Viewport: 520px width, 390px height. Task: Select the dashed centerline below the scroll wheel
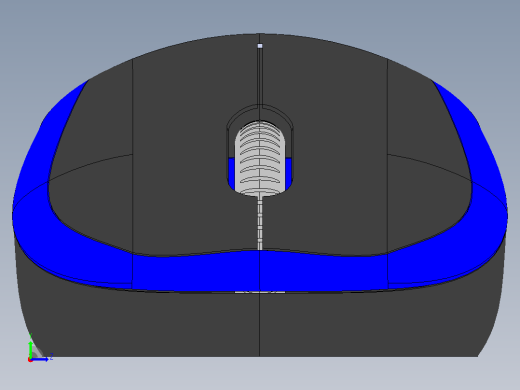click(260, 223)
